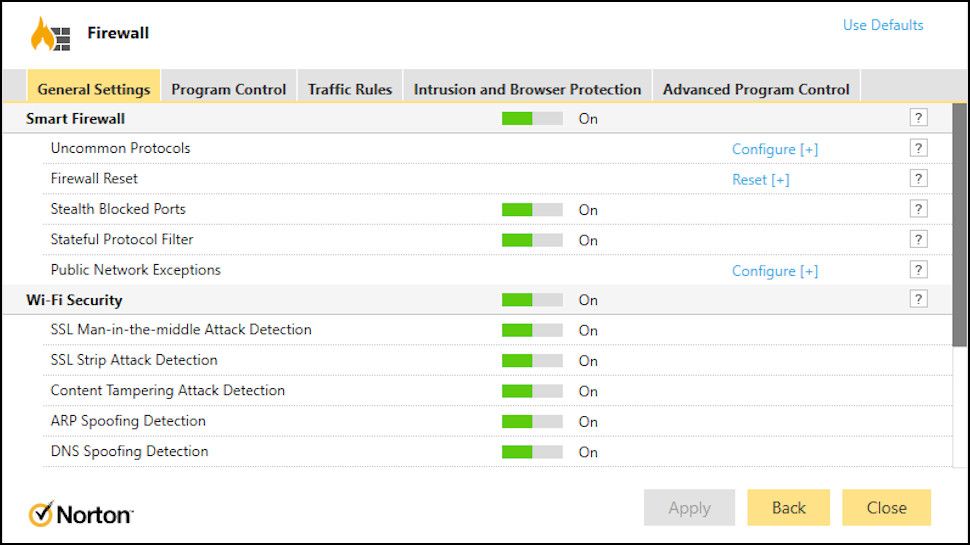Toggle SSL Strip Attack Detection switch

(532, 361)
